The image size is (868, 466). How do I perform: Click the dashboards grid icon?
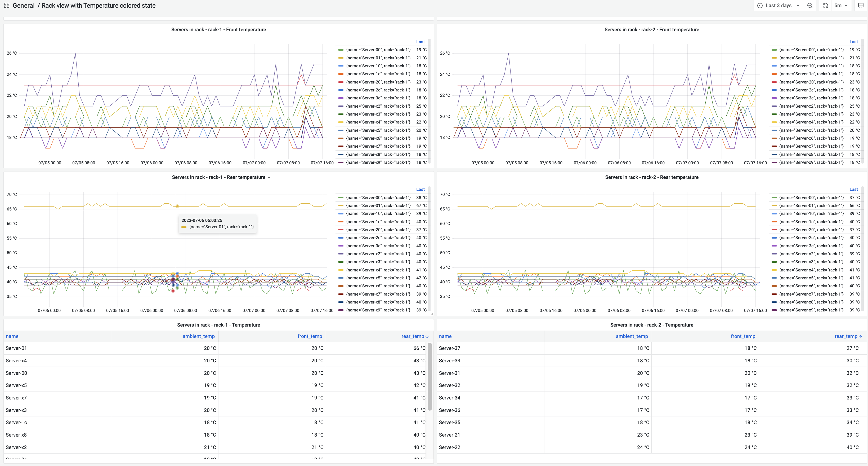click(x=6, y=5)
